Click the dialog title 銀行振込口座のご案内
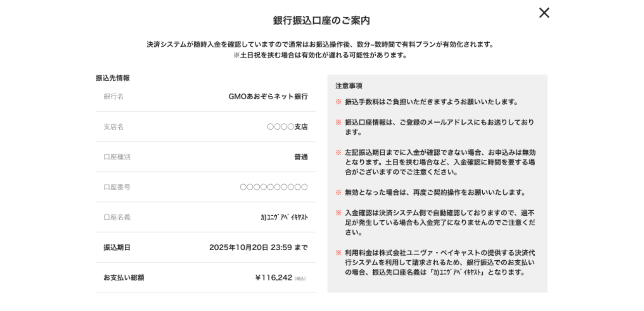Viewport: 644px width, 311px height. coord(321,20)
